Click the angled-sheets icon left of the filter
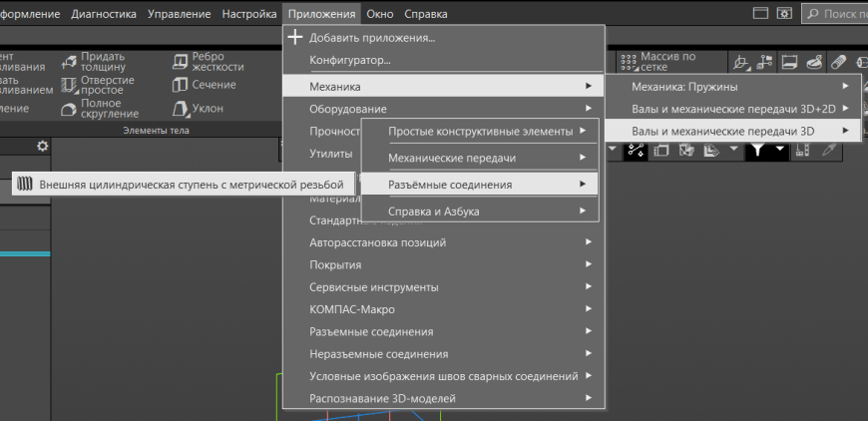Screen dimensions: 868x421 click(x=712, y=150)
